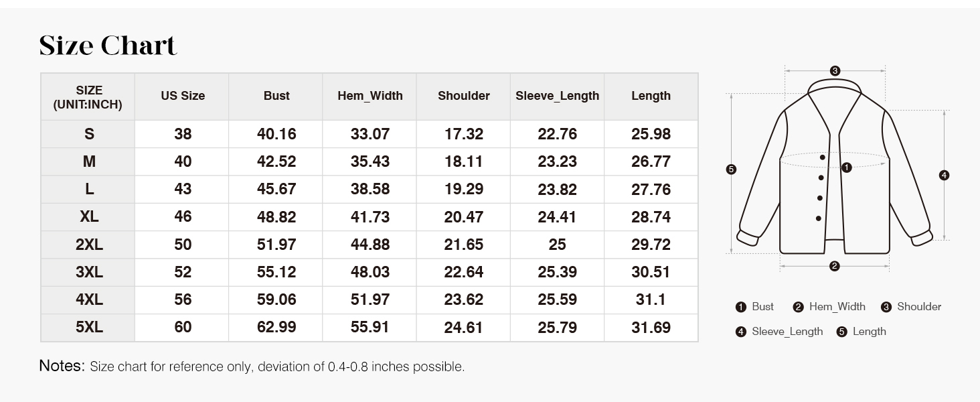The width and height of the screenshot is (980, 402).
Task: Click the Bust column header
Action: point(276,96)
